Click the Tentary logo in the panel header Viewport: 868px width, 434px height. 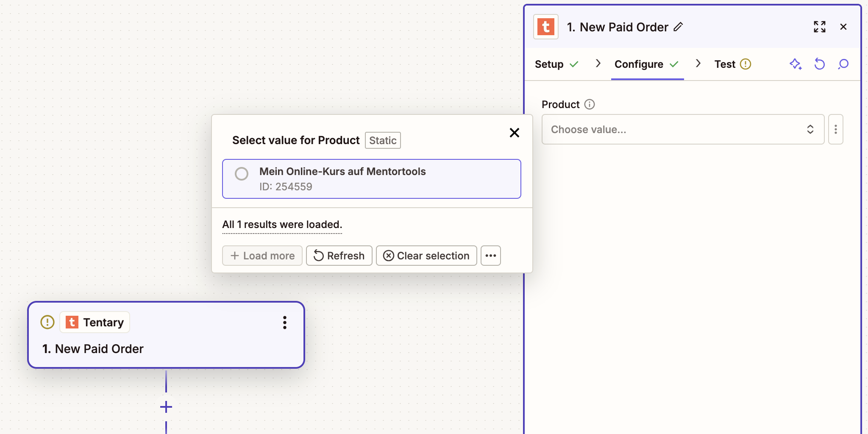pos(546,27)
